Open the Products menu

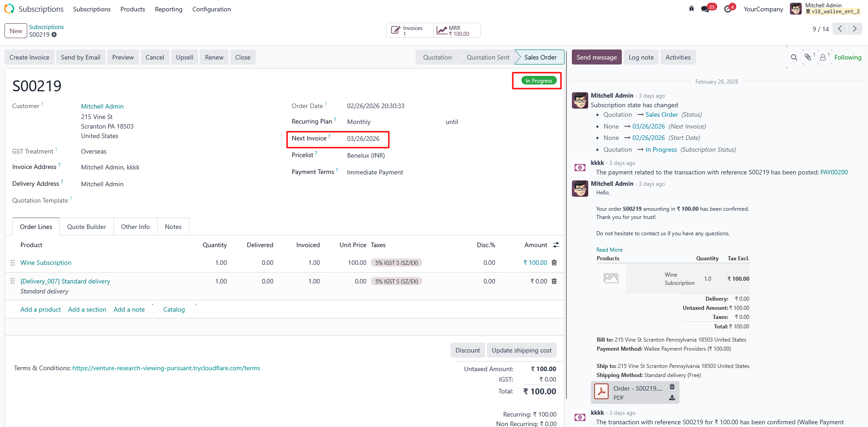[x=133, y=9]
